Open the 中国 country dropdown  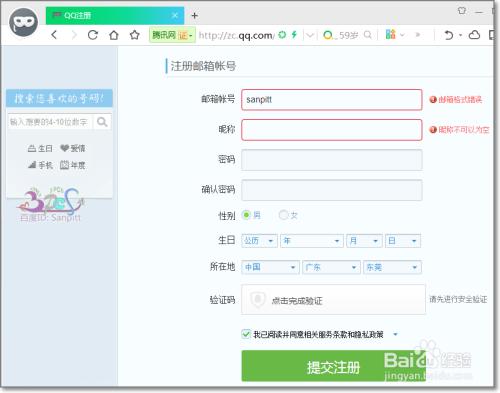pyautogui.click(x=270, y=267)
